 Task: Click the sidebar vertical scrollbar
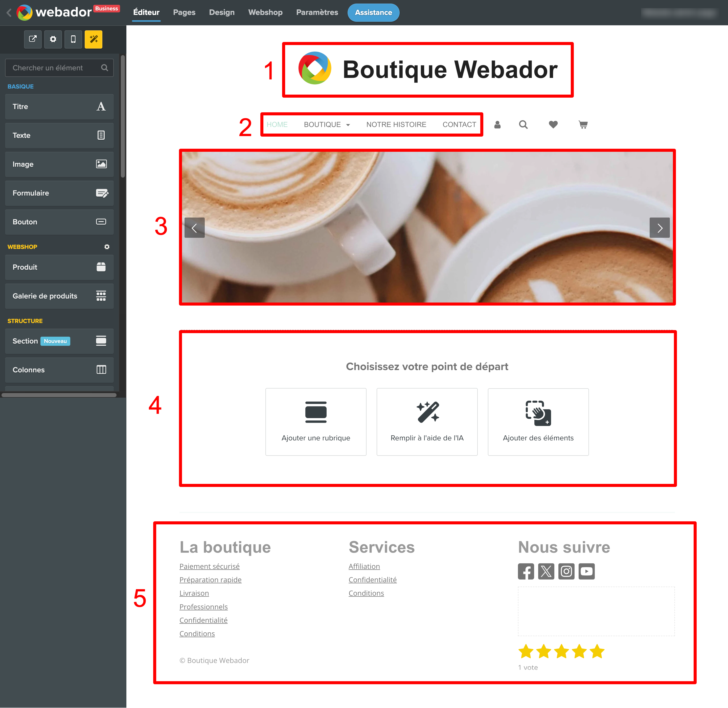click(x=123, y=116)
